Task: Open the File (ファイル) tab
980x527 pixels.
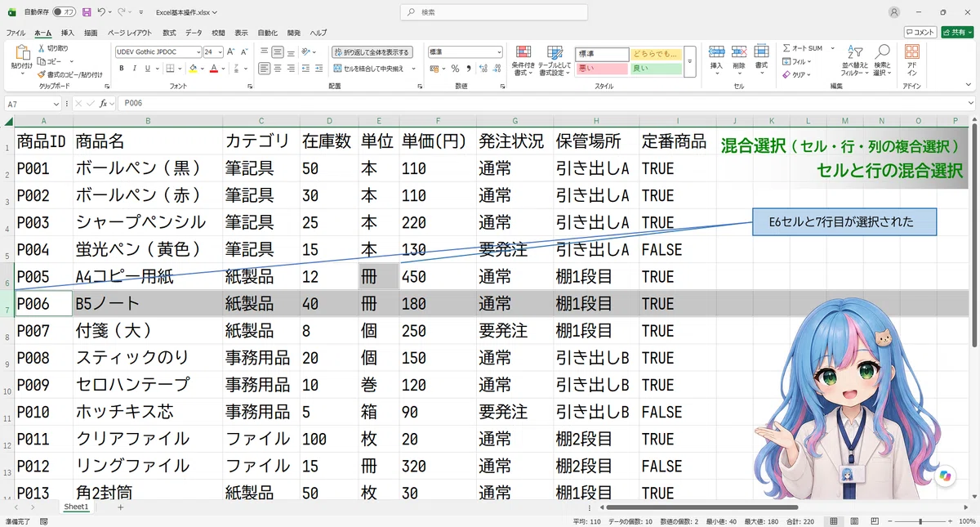Action: tap(16, 33)
